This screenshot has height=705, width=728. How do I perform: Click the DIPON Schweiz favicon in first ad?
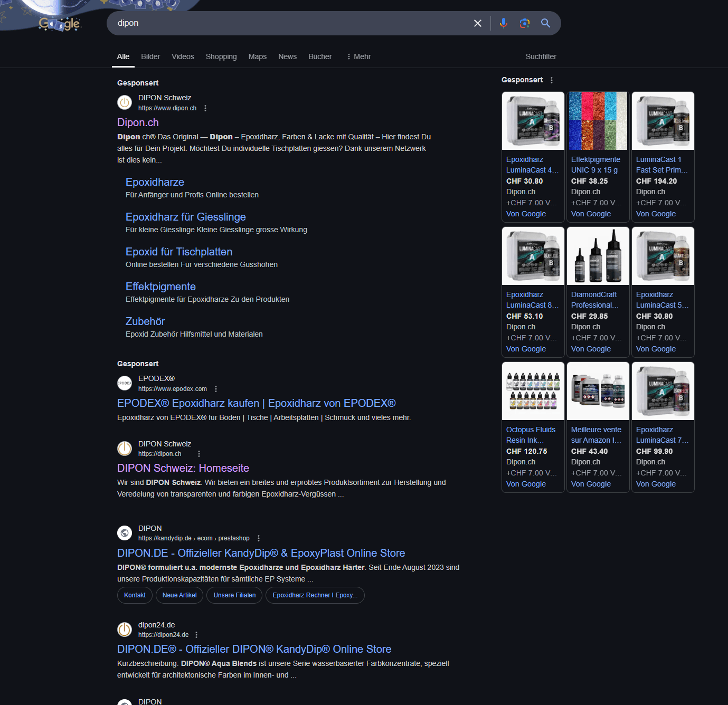125,102
